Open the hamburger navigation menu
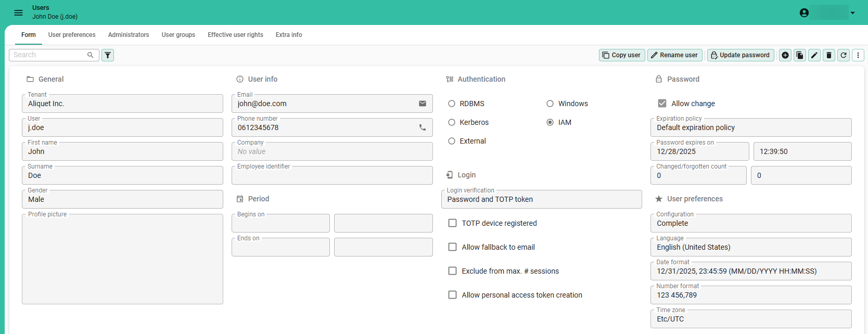This screenshot has height=334, width=868. tap(18, 12)
